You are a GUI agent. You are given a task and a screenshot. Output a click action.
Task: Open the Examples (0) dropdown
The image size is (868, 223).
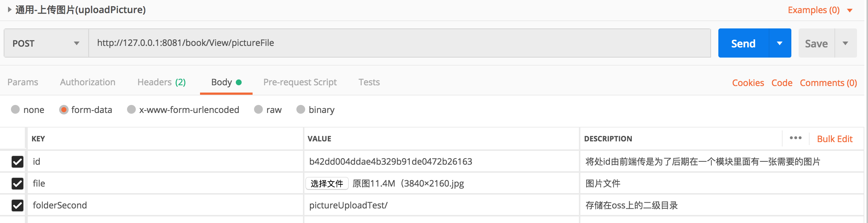coord(813,10)
